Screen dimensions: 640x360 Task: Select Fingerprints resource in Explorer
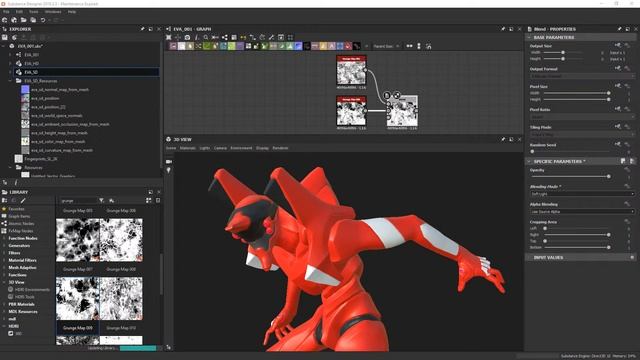pos(41,159)
